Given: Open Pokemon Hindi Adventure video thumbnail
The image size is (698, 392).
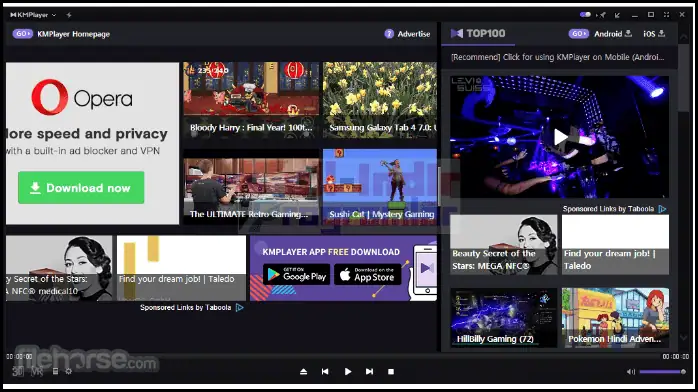Looking at the screenshot, I should 615,318.
